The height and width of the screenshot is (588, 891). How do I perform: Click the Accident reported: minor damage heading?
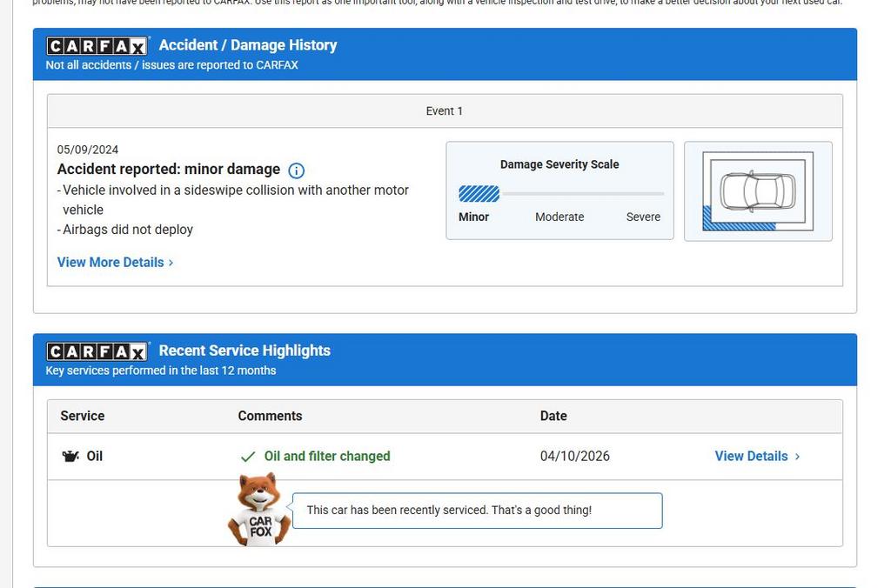pyautogui.click(x=169, y=170)
